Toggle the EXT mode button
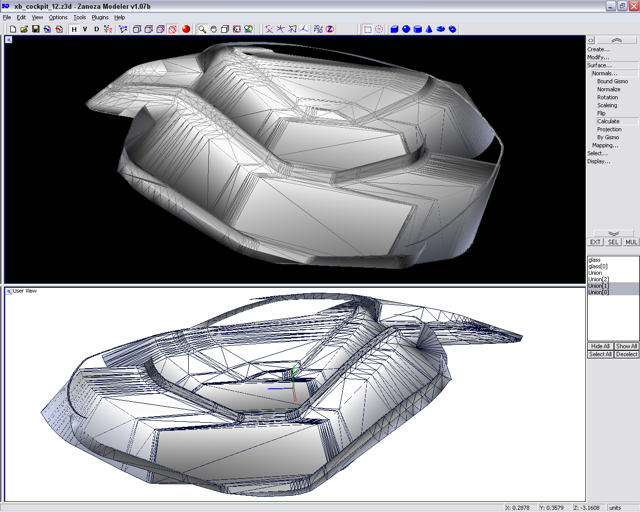The width and height of the screenshot is (640, 512). tap(595, 242)
